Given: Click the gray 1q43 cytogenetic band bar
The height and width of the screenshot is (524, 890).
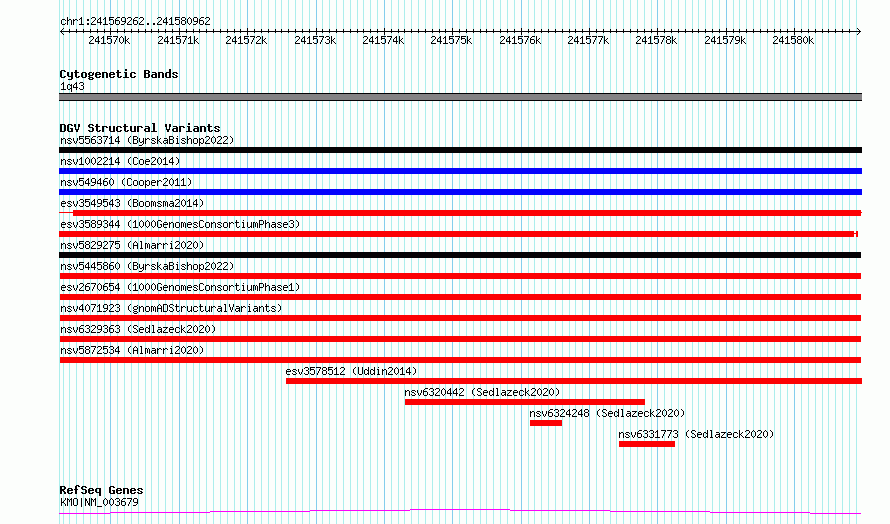Looking at the screenshot, I should coord(460,97).
